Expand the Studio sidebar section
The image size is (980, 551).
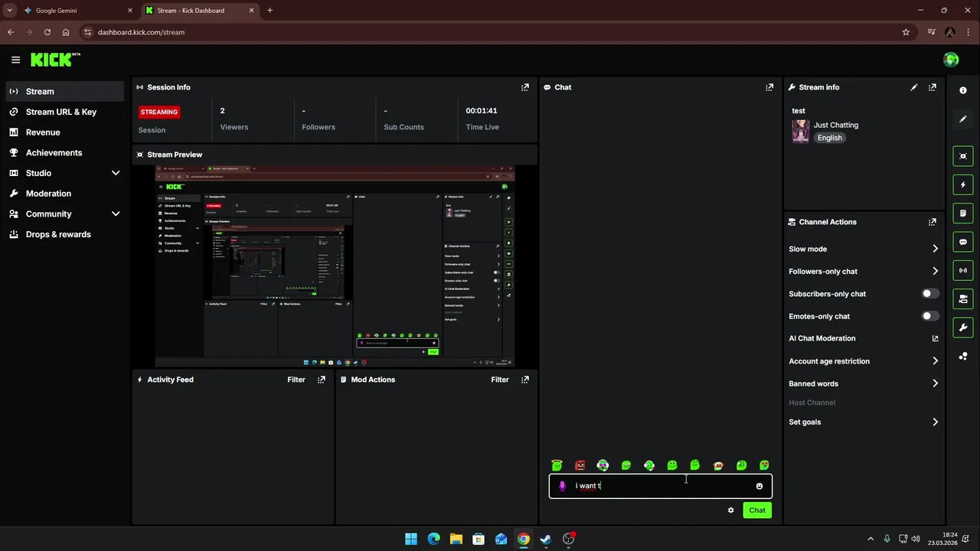pos(116,173)
